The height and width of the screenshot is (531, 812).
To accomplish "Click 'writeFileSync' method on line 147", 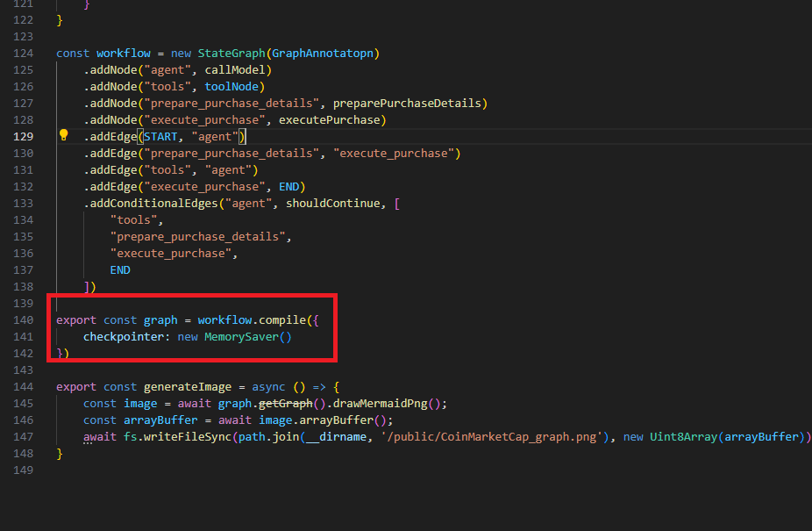I will [x=188, y=437].
